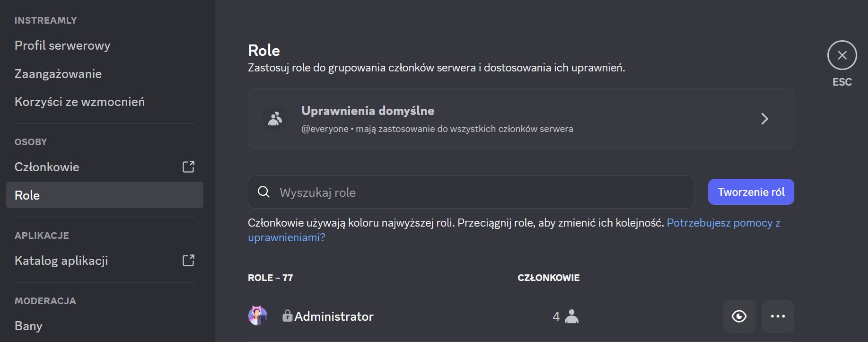Screen dimensions: 868x342
Task: Open more options for the Administrator role
Action: (x=778, y=316)
